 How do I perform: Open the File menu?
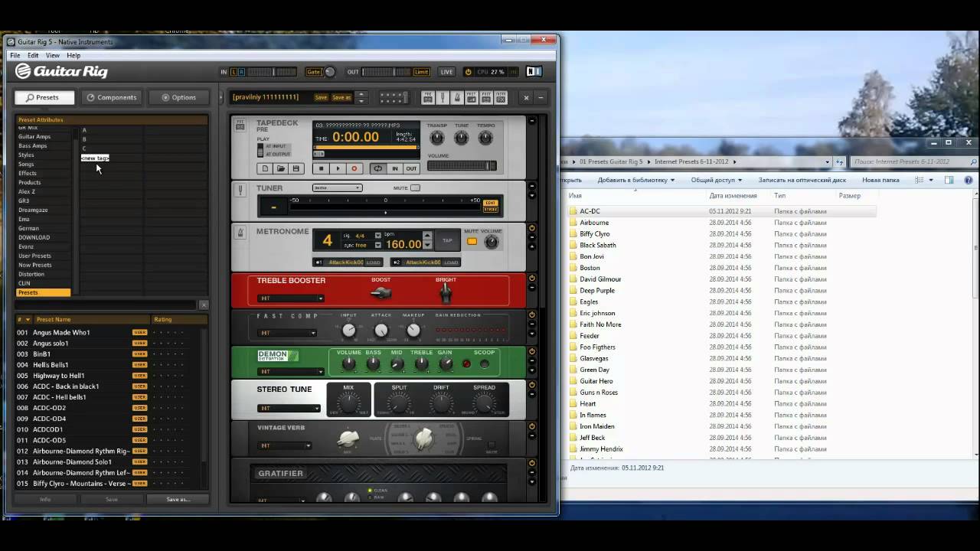(x=15, y=55)
